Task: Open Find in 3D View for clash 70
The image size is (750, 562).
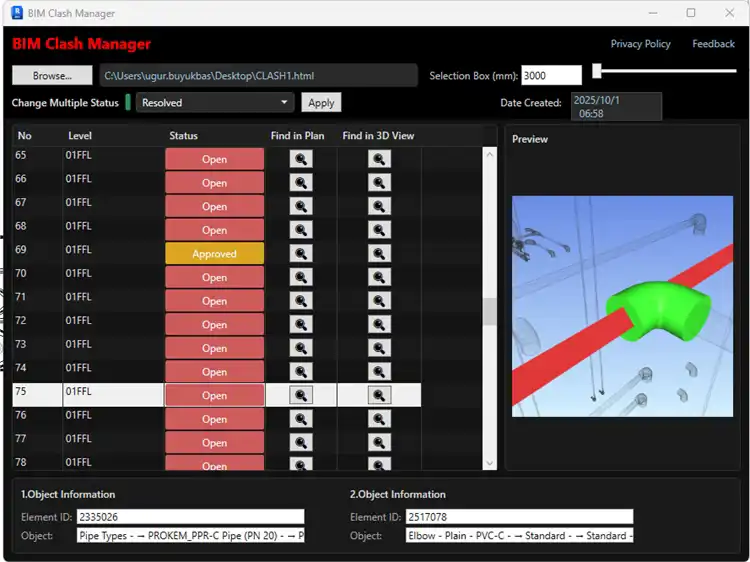Action: [x=379, y=277]
